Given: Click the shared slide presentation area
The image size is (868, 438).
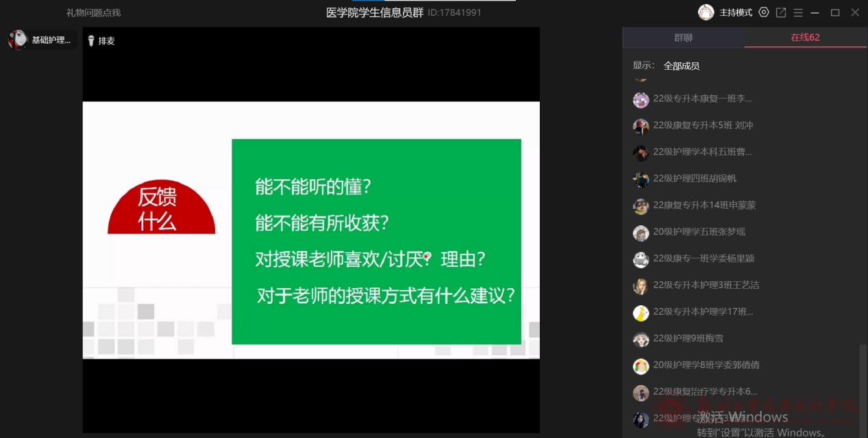Looking at the screenshot, I should pos(311,230).
